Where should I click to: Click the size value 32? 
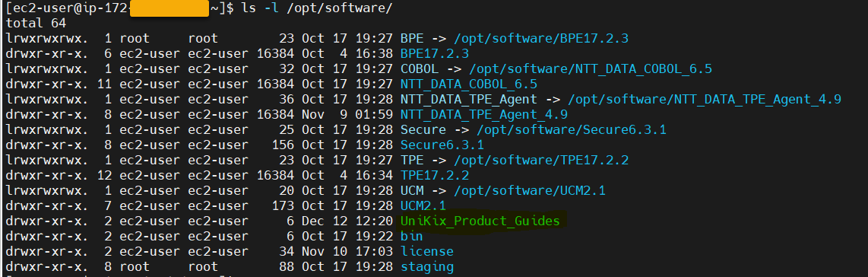pyautogui.click(x=287, y=69)
